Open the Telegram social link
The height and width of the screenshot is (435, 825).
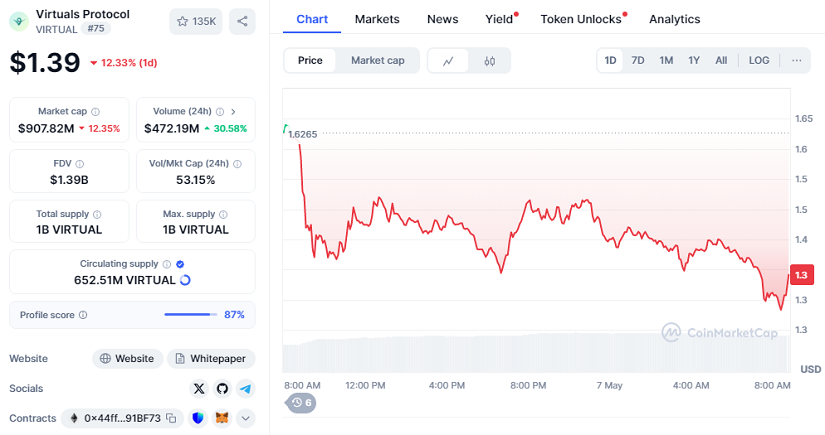tap(245, 388)
